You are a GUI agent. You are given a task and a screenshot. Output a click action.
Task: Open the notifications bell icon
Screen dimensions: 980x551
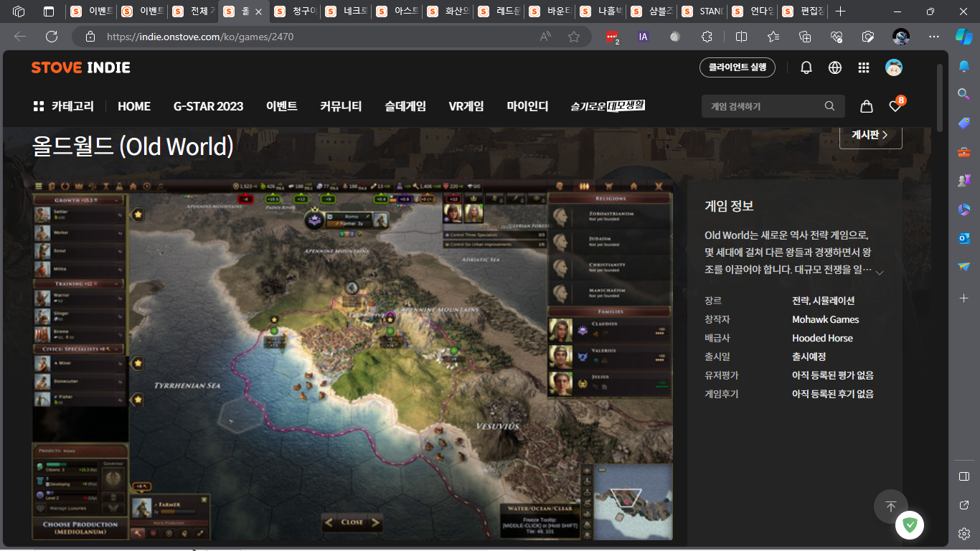(806, 67)
